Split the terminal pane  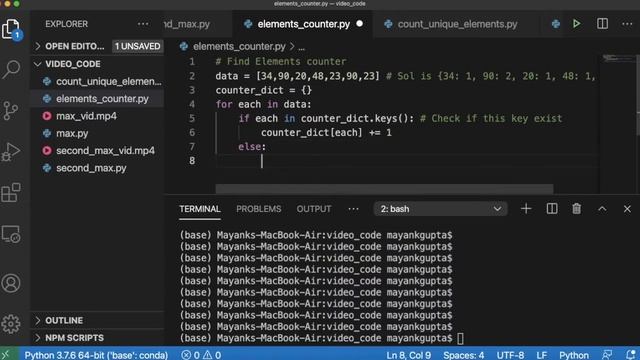(x=551, y=209)
